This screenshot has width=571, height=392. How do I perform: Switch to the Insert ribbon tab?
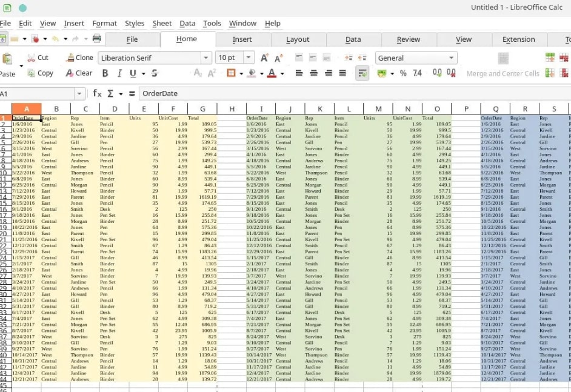(242, 39)
